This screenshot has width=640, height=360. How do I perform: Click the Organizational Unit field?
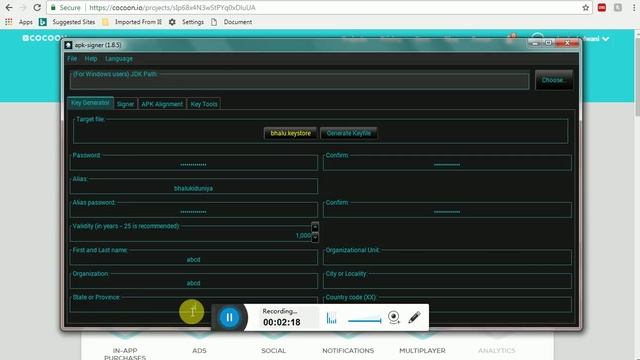(x=447, y=259)
